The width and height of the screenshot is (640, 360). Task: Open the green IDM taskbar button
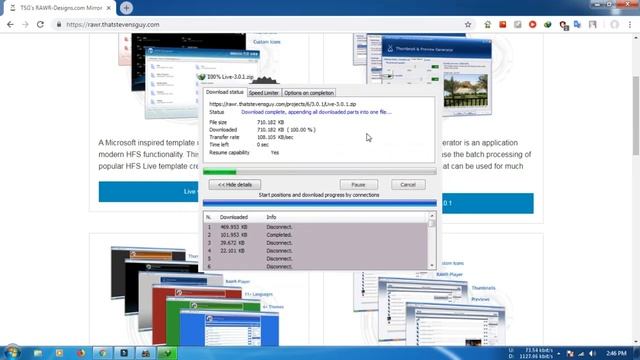167,353
